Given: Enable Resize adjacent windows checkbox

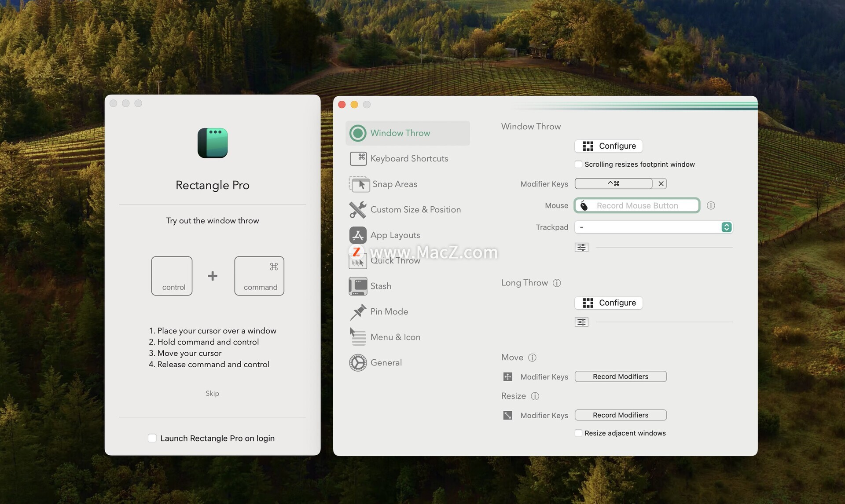Looking at the screenshot, I should 578,433.
